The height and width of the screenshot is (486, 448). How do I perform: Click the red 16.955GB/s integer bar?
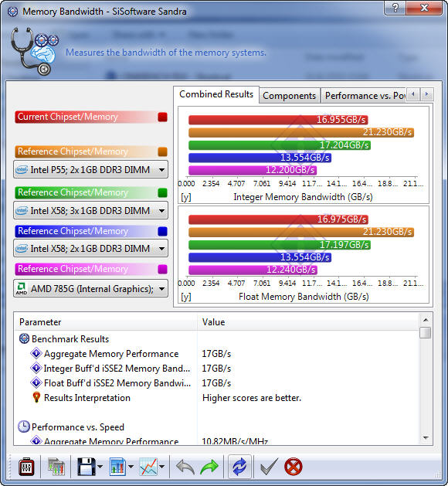[x=278, y=120]
